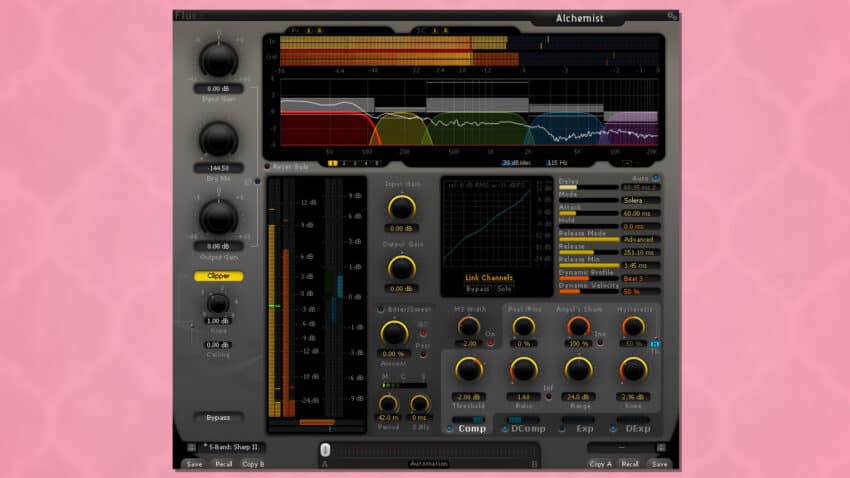Click the compressor Ratio knob

523,370
